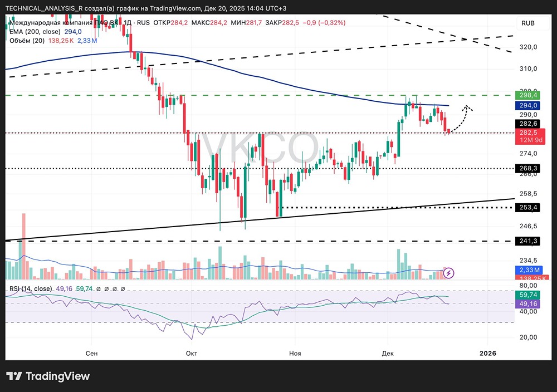Click the 268,3 horizontal line price label
Screen dimensions: 557x392
click(x=527, y=168)
